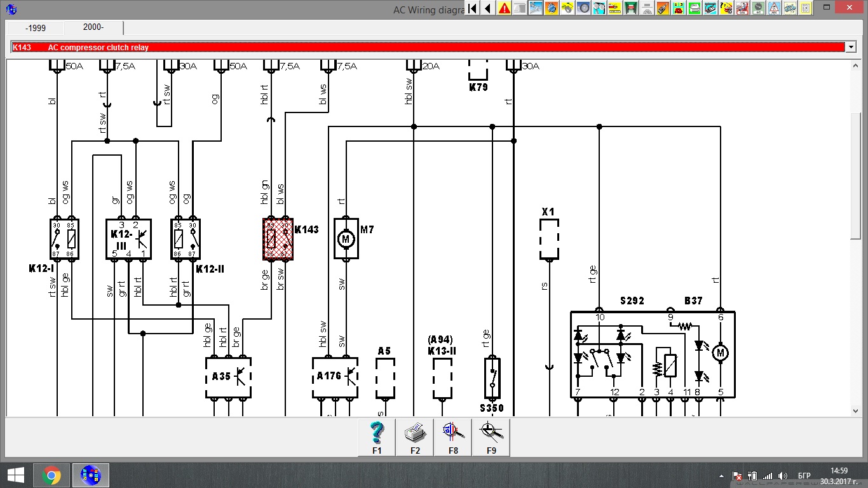Open the БГР keyboard language selector
Screen dimensions: 868x488
(x=804, y=476)
